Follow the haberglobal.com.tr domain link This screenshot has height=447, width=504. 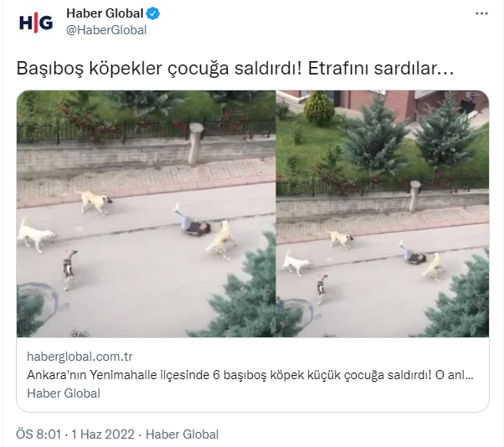(x=80, y=357)
